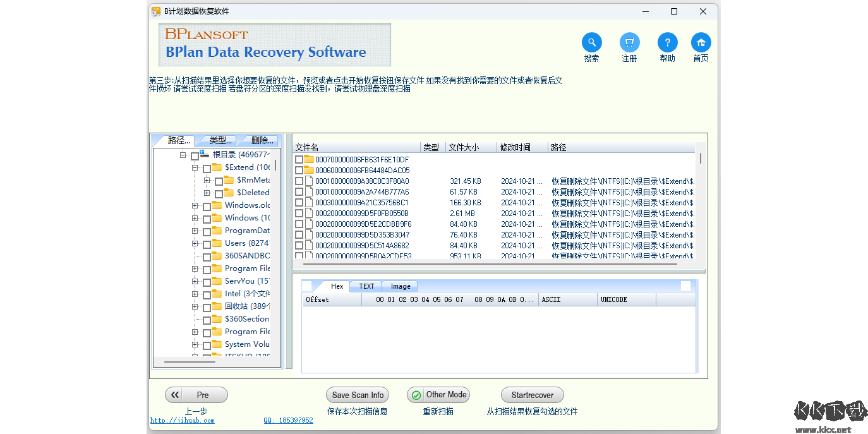
Task: Click folder icon of 000600000006FB64484DAC05
Action: pyautogui.click(x=309, y=170)
